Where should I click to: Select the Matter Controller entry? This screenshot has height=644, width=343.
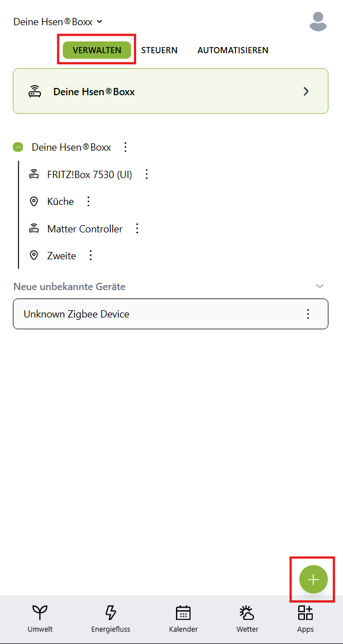85,228
